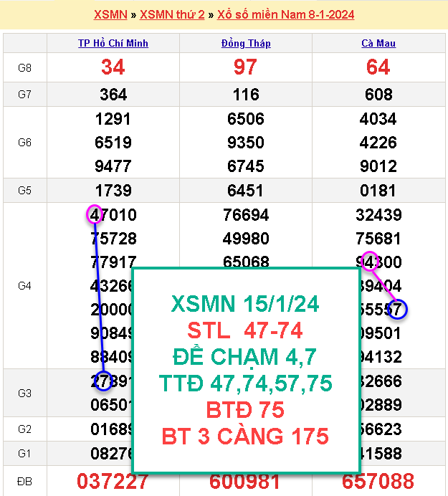This screenshot has height=496, width=448.
Task: Click the blue circle on digit 7 of 55557
Action: pos(397,309)
